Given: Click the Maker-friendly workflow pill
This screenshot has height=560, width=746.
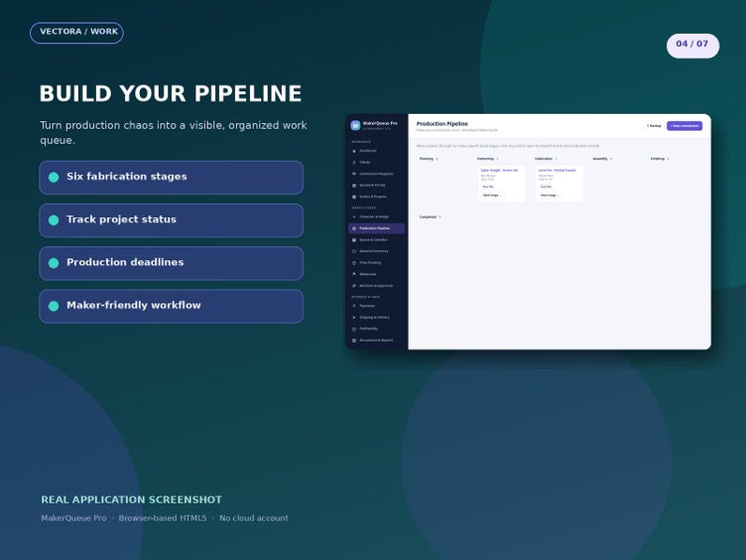Looking at the screenshot, I should tap(171, 306).
